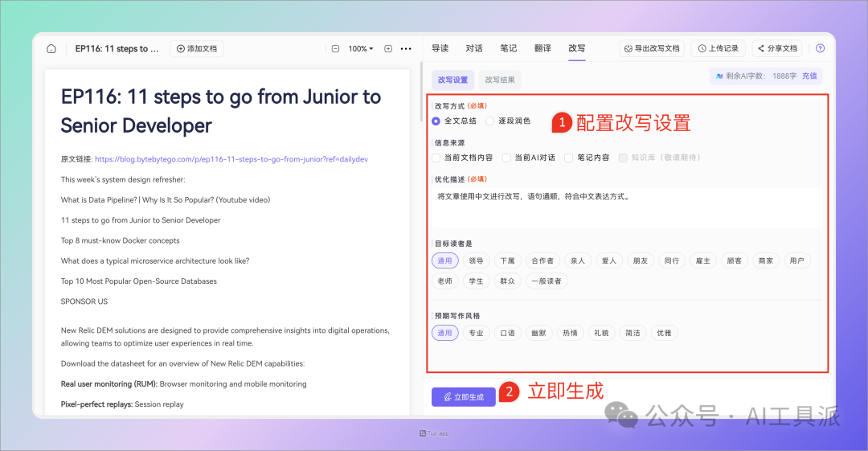Click text 'Top 10 Most Popular Open-Source Databases'

[139, 281]
